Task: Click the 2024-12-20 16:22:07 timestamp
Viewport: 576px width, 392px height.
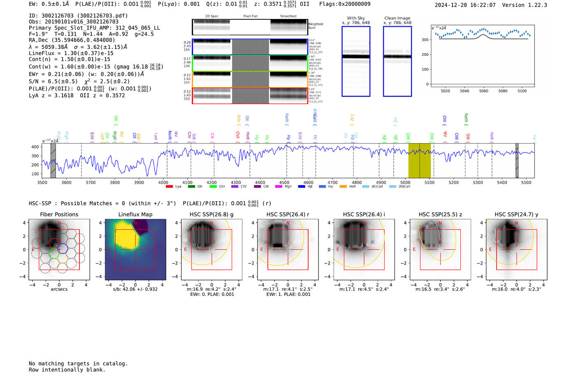Action: coord(465,5)
